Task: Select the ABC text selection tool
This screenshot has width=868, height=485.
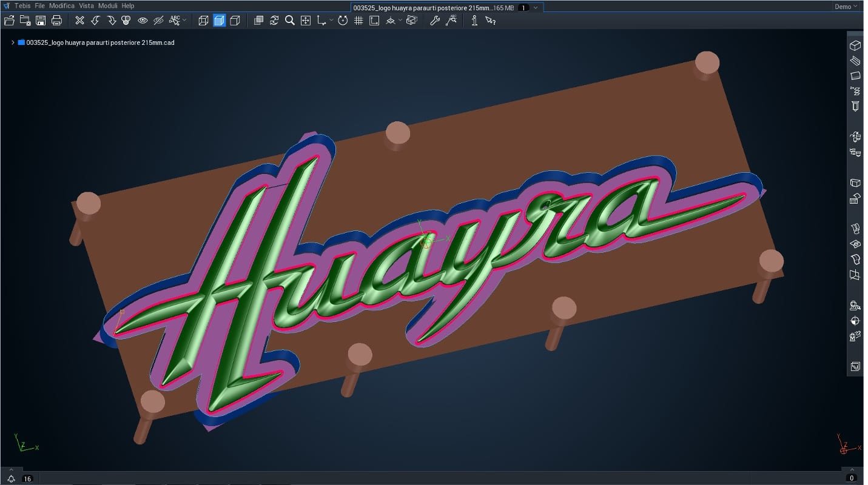Action: pyautogui.click(x=175, y=21)
